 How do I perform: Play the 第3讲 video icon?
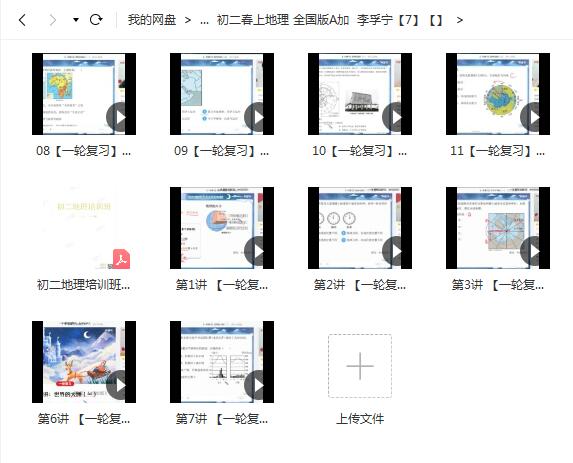tap(534, 251)
